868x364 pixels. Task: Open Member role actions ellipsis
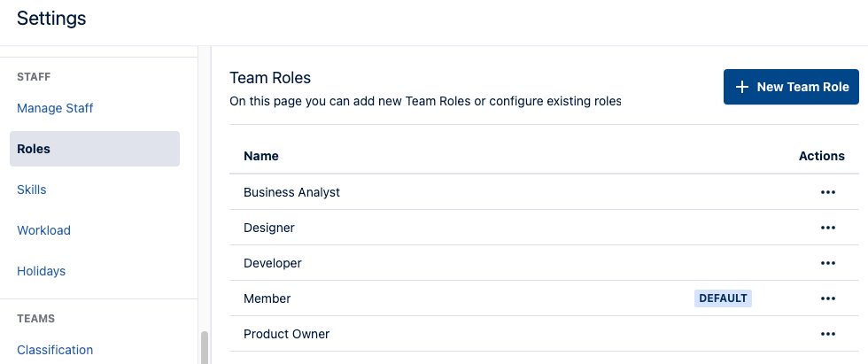(828, 298)
